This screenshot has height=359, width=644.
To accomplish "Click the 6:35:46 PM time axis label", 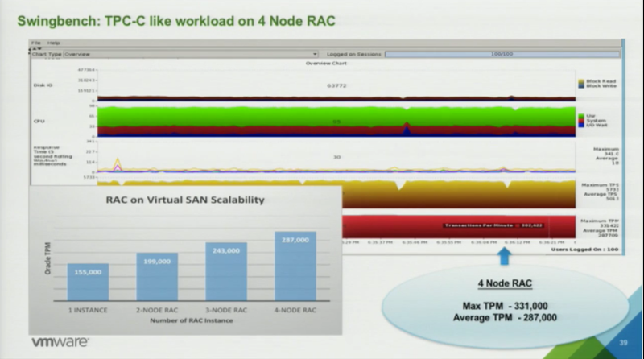I will coord(415,242).
